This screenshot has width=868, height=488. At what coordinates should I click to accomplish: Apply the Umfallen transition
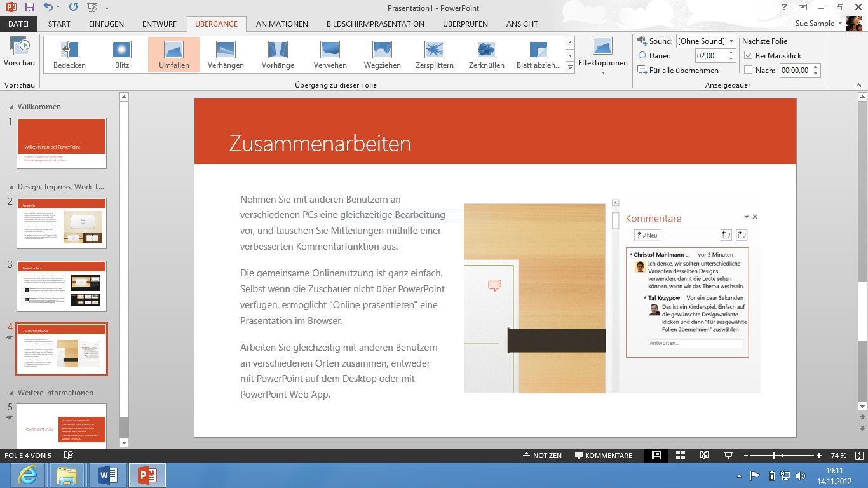click(x=173, y=54)
